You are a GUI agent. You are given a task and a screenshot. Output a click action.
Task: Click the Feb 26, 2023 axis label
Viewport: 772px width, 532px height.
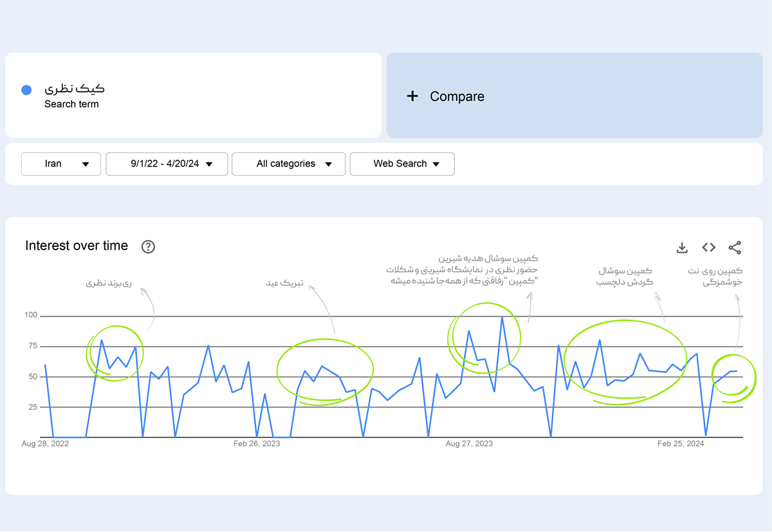(257, 443)
